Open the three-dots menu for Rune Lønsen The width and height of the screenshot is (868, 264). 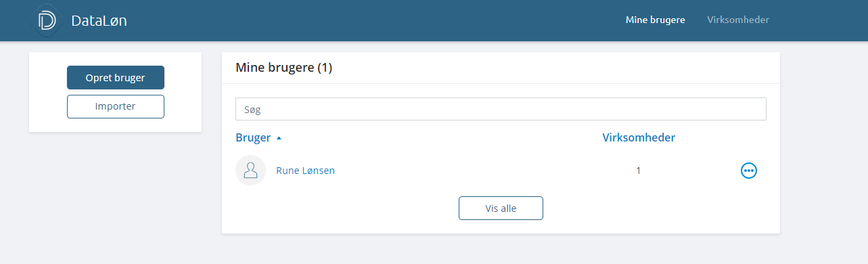(x=749, y=171)
